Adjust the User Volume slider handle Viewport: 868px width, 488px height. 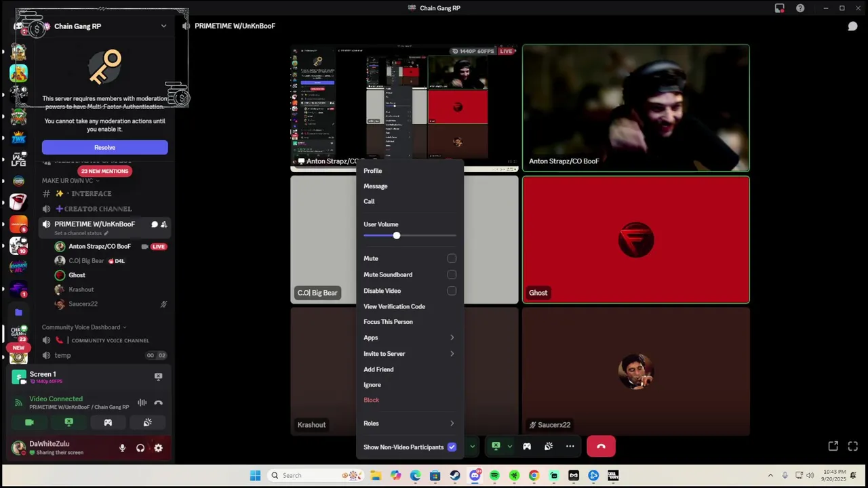(x=397, y=236)
